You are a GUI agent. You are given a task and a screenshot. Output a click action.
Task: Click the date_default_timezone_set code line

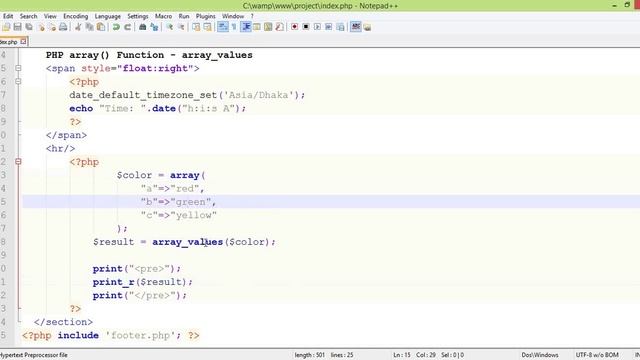pyautogui.click(x=187, y=95)
